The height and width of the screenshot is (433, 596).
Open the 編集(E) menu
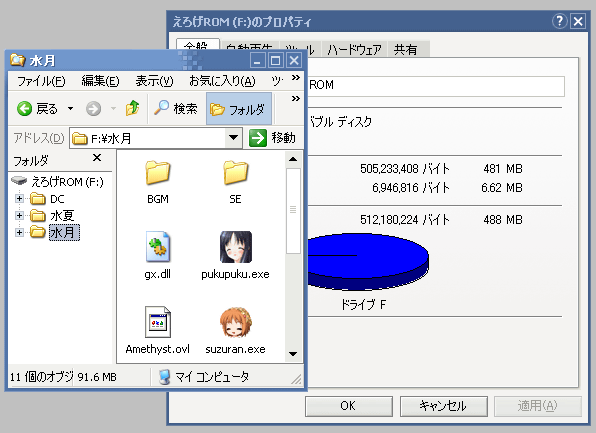coord(100,81)
